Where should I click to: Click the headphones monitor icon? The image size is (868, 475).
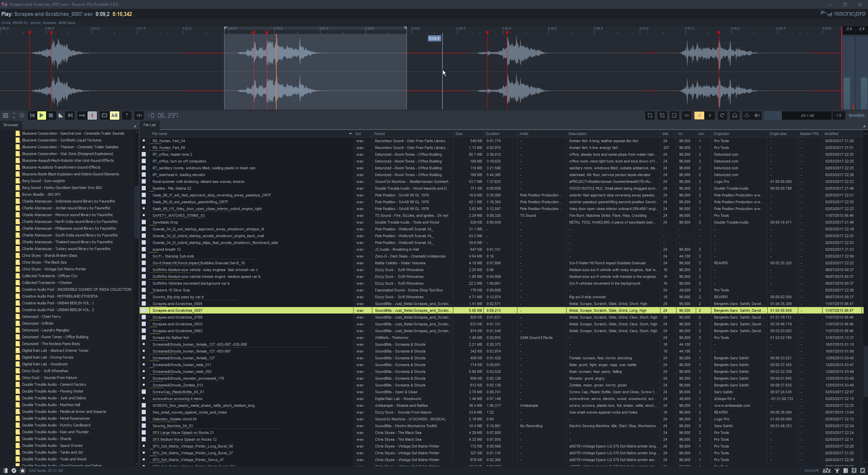coord(734,115)
